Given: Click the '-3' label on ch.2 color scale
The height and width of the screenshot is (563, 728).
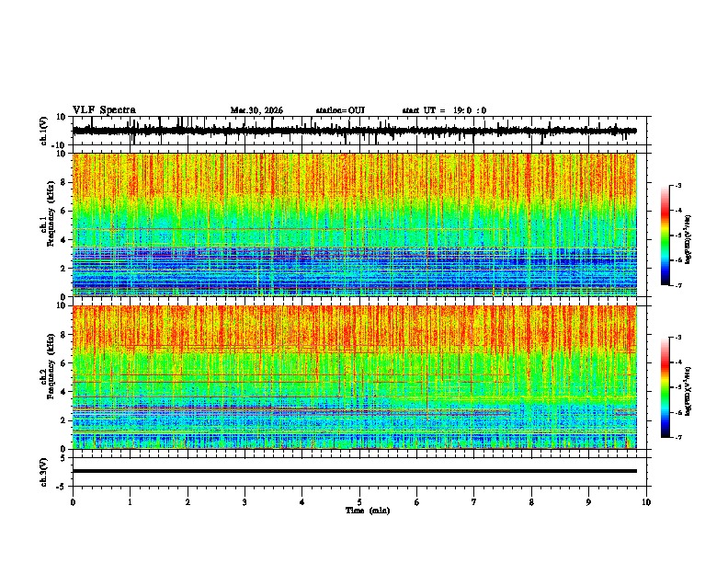Looking at the screenshot, I should [677, 338].
